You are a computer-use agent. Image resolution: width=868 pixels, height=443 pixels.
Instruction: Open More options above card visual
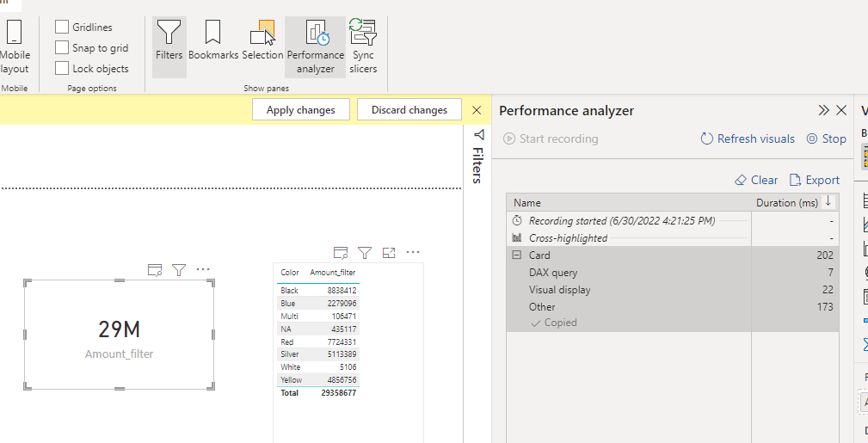click(x=203, y=270)
